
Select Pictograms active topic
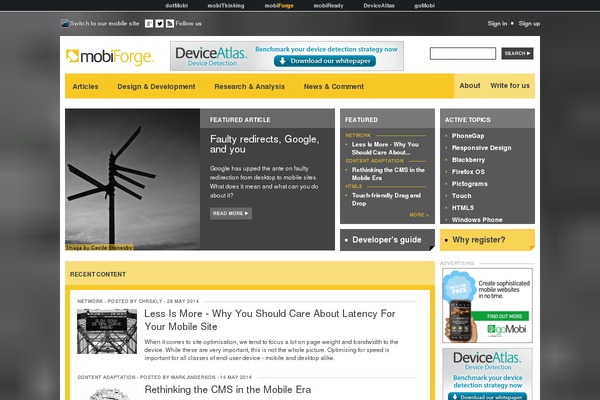click(470, 184)
